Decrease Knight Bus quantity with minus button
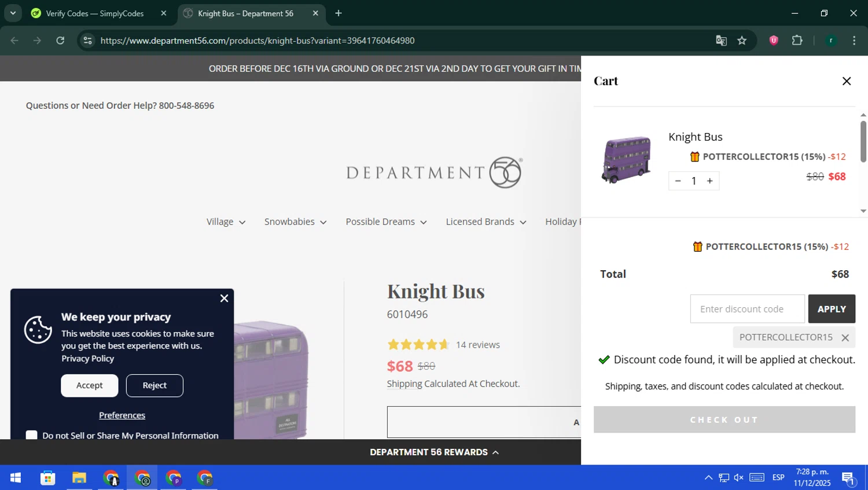Viewport: 868px width, 490px height. pos(678,181)
